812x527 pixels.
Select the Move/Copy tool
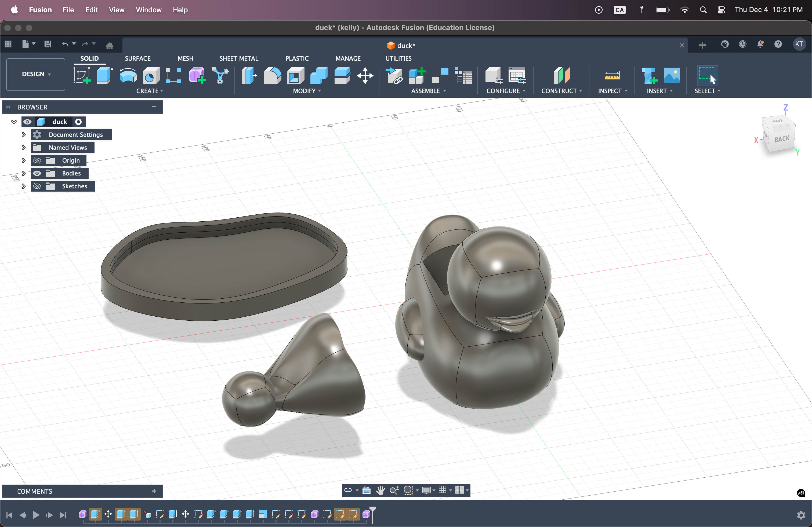(365, 75)
